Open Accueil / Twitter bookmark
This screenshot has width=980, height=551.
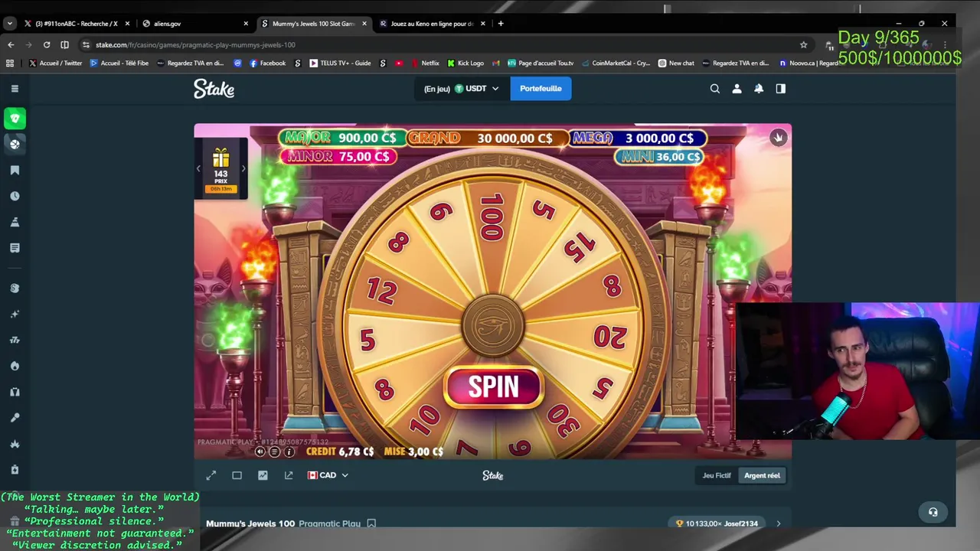pos(54,63)
